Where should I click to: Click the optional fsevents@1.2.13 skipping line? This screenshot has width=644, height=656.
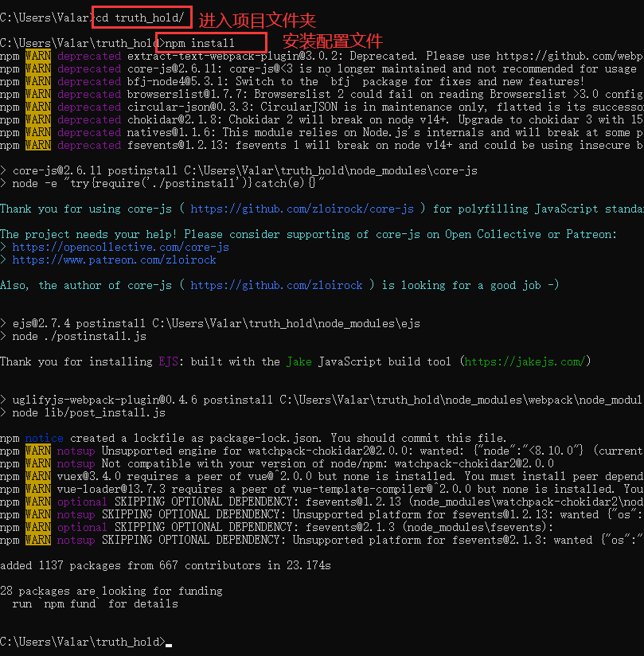click(x=322, y=502)
